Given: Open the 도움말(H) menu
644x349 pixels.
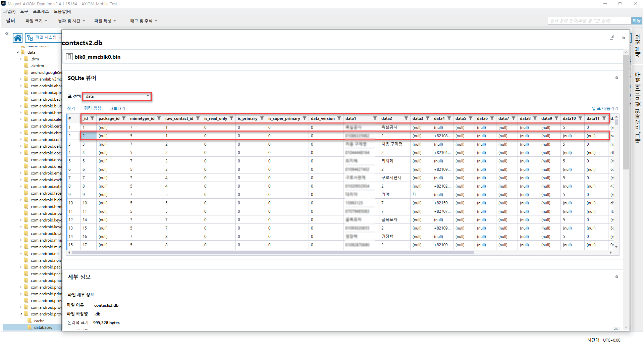Looking at the screenshot, I should click(x=62, y=11).
